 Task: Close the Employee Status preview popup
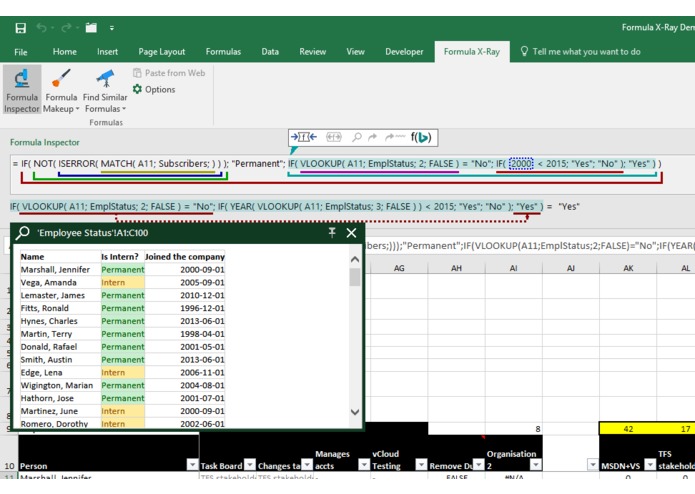351,233
